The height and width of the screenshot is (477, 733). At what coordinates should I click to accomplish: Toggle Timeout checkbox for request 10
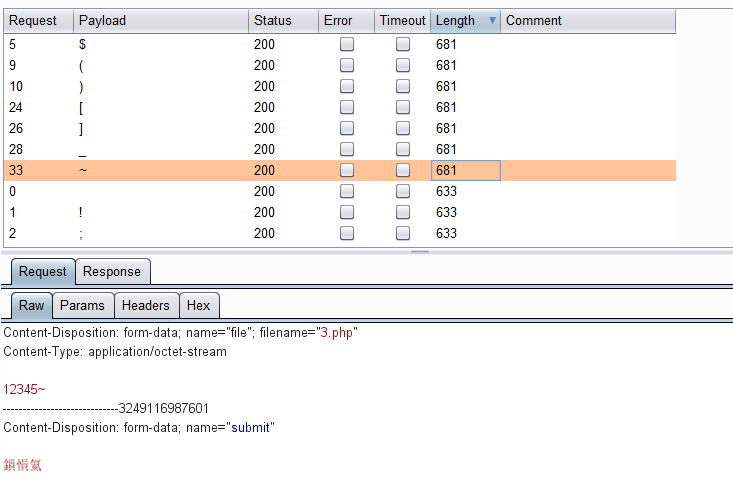(x=403, y=87)
